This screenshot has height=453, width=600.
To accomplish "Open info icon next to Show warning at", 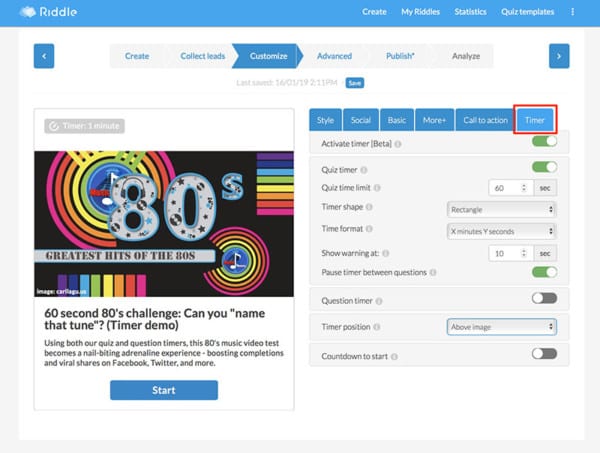I will click(386, 253).
